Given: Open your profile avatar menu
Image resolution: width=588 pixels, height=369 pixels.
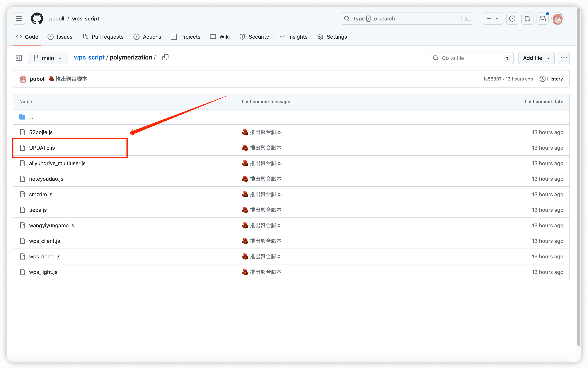Looking at the screenshot, I should click(x=558, y=18).
